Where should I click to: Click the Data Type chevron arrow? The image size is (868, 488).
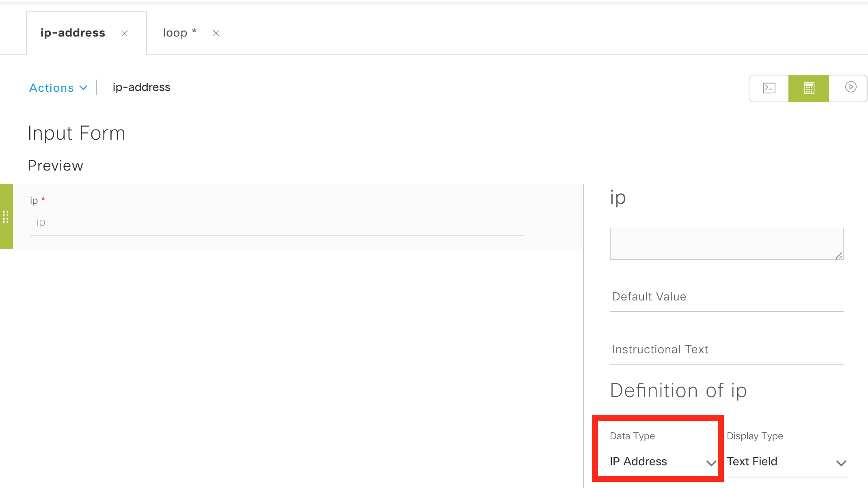[711, 463]
